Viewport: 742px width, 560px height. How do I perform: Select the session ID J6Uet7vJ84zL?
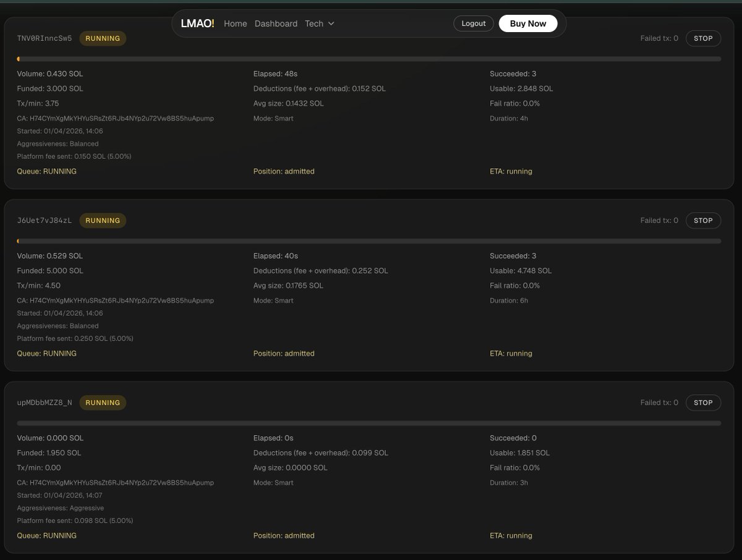45,221
